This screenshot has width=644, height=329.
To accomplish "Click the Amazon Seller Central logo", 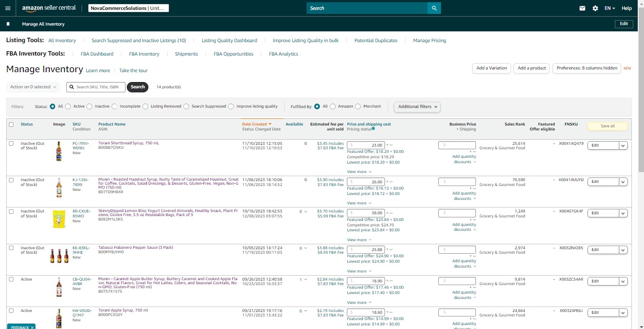I will (x=49, y=8).
